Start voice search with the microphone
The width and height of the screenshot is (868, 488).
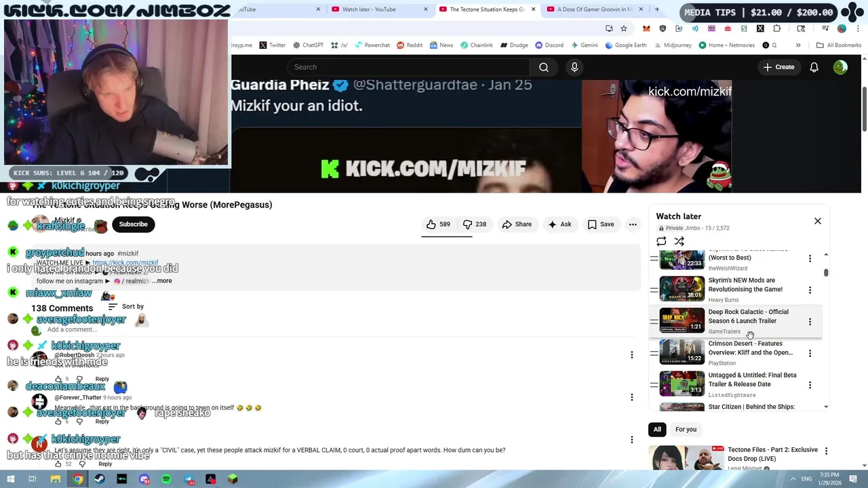pos(574,67)
